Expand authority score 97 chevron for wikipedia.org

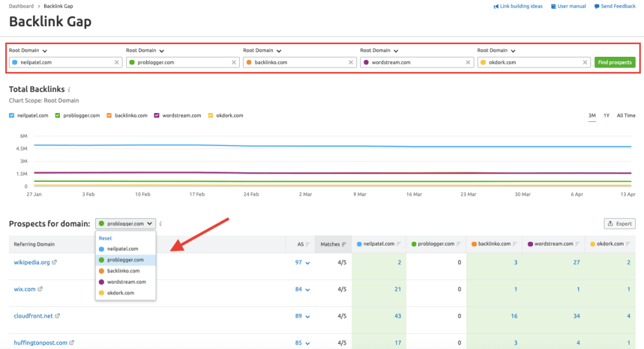click(x=308, y=263)
